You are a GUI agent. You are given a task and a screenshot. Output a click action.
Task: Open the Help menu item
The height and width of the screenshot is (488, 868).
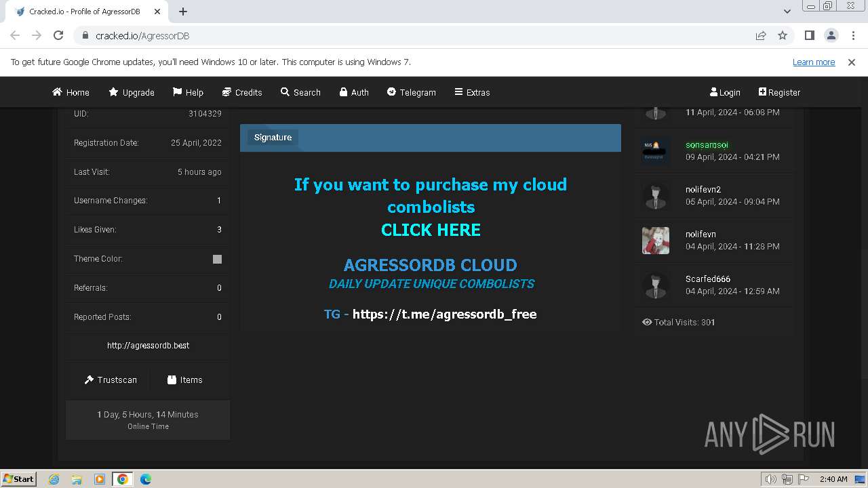click(188, 92)
